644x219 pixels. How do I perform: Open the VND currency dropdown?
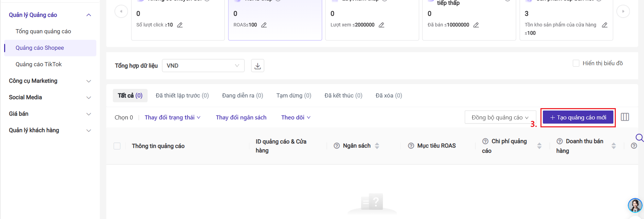203,66
